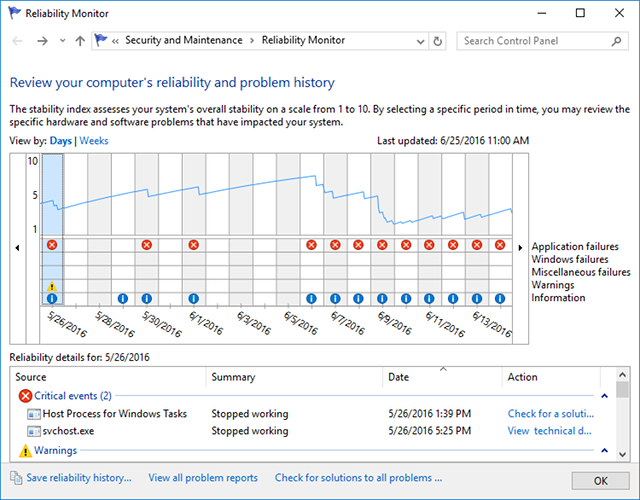Open View all problem reports
The image size is (640, 500).
coord(203,478)
